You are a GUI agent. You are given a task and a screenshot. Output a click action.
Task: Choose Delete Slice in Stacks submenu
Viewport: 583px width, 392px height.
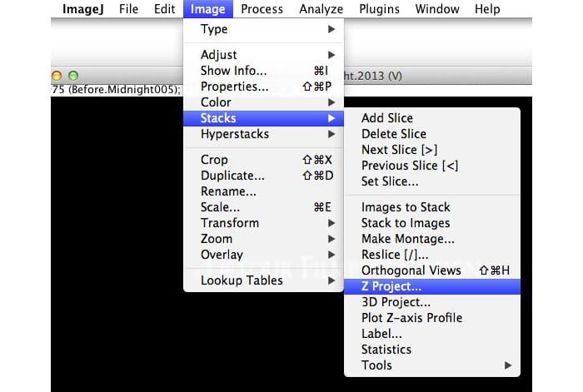coord(432,134)
